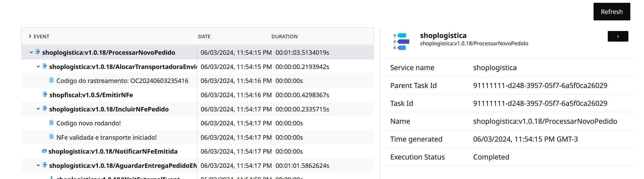Click the NotificarNFeEmitida event icon
Screen dimensions: 644x179
pyautogui.click(x=44, y=151)
